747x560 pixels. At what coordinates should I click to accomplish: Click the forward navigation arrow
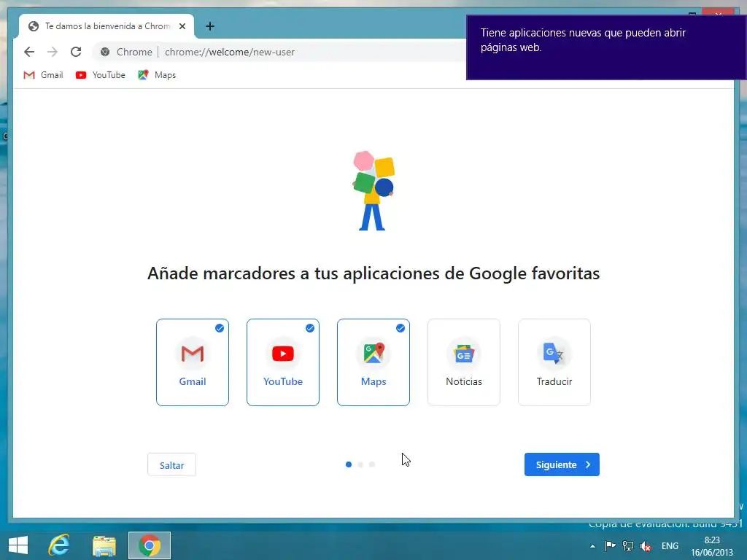pos(53,52)
